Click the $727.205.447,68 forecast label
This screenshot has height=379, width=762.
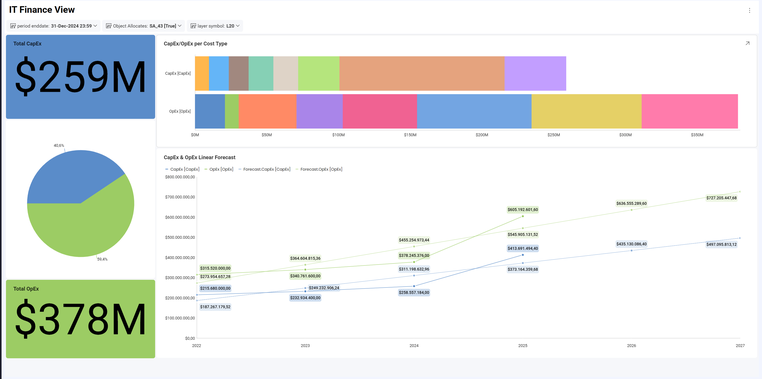coord(722,198)
